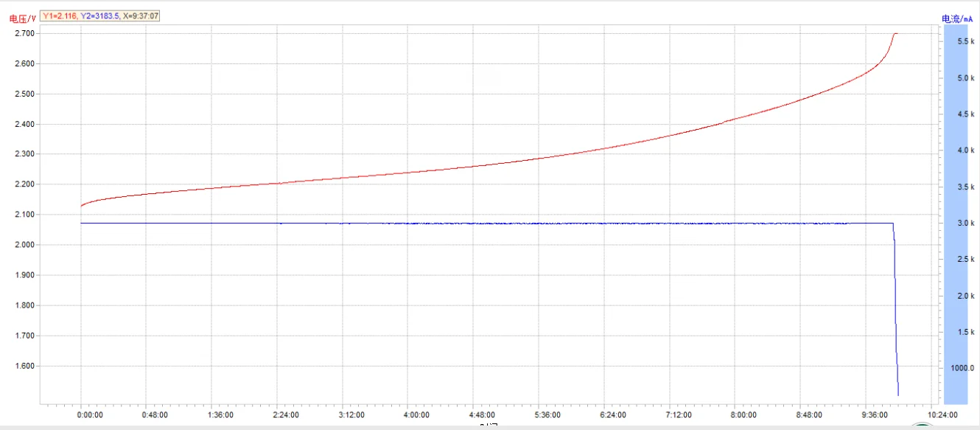The width and height of the screenshot is (980, 430).
Task: Click the 2.700 voltage axis label
Action: click(x=24, y=33)
